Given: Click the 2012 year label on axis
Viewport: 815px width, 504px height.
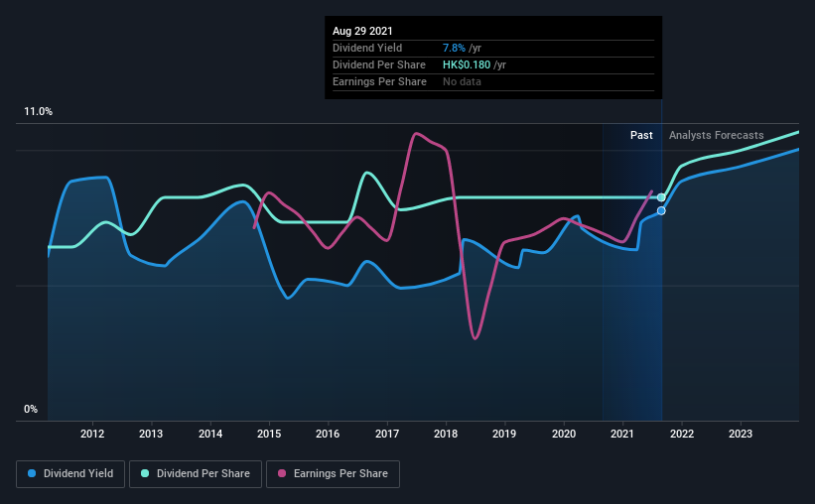Looking at the screenshot, I should click(92, 434).
